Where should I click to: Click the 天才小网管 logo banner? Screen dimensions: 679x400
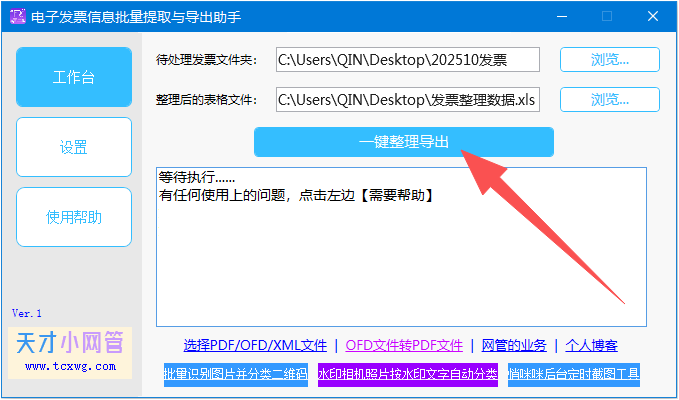70,353
